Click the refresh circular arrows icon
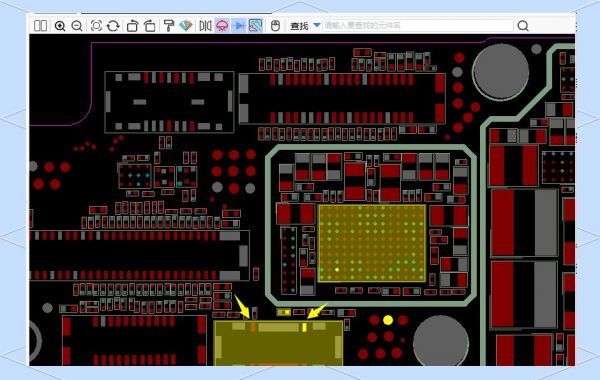This screenshot has width=600, height=380. (113, 26)
